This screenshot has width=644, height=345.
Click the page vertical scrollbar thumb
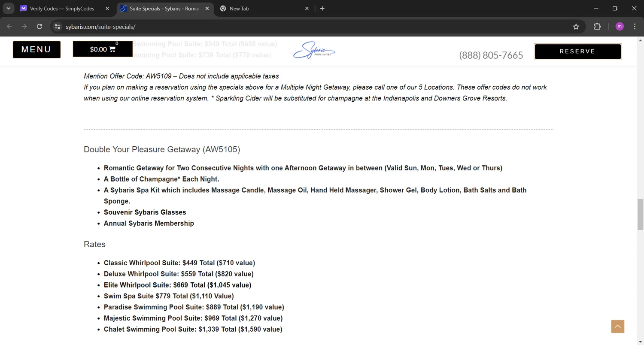tap(641, 215)
